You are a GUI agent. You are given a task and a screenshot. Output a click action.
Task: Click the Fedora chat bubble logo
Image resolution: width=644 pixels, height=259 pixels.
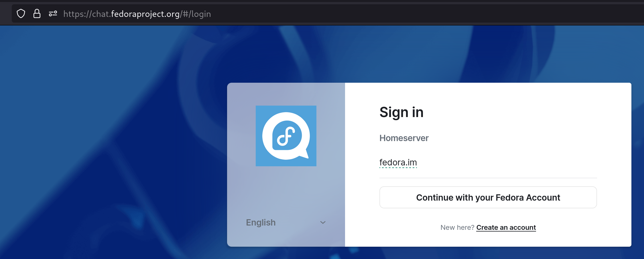click(286, 136)
